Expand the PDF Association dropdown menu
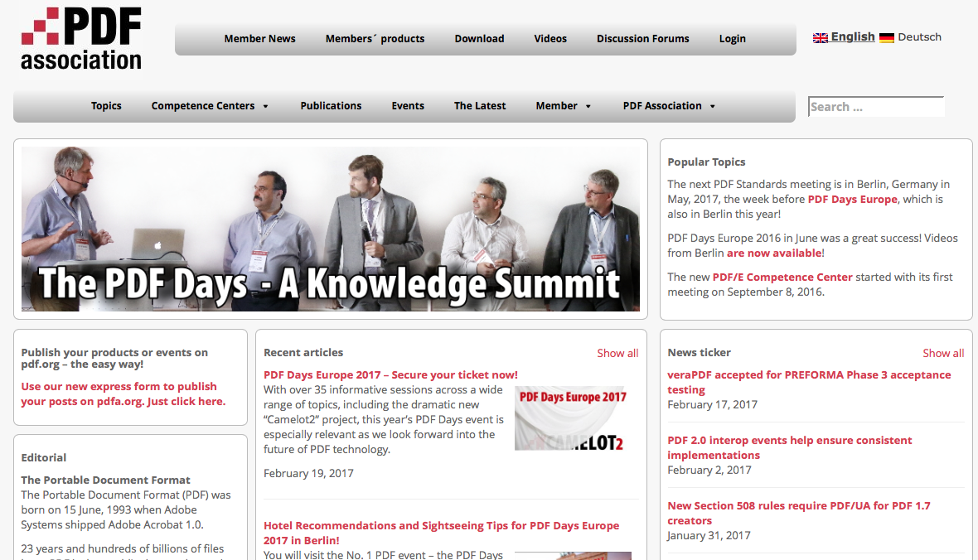This screenshot has width=978, height=560. click(x=669, y=106)
